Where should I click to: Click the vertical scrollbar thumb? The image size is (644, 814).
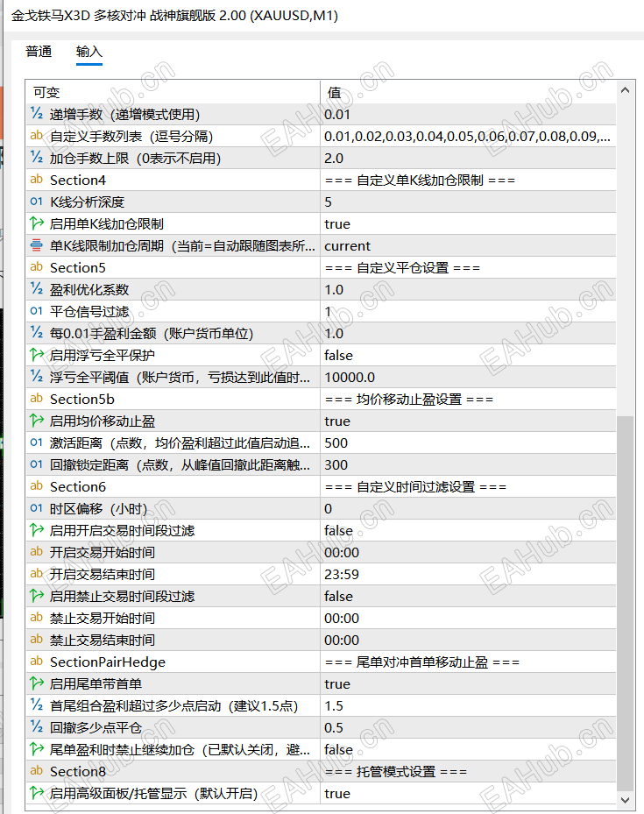626,602
